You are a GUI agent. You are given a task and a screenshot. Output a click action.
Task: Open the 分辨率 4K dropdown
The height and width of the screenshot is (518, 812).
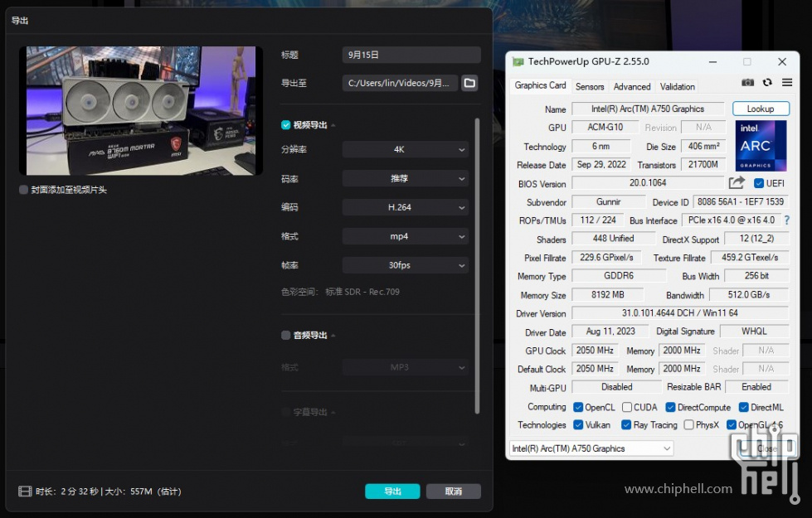click(406, 149)
